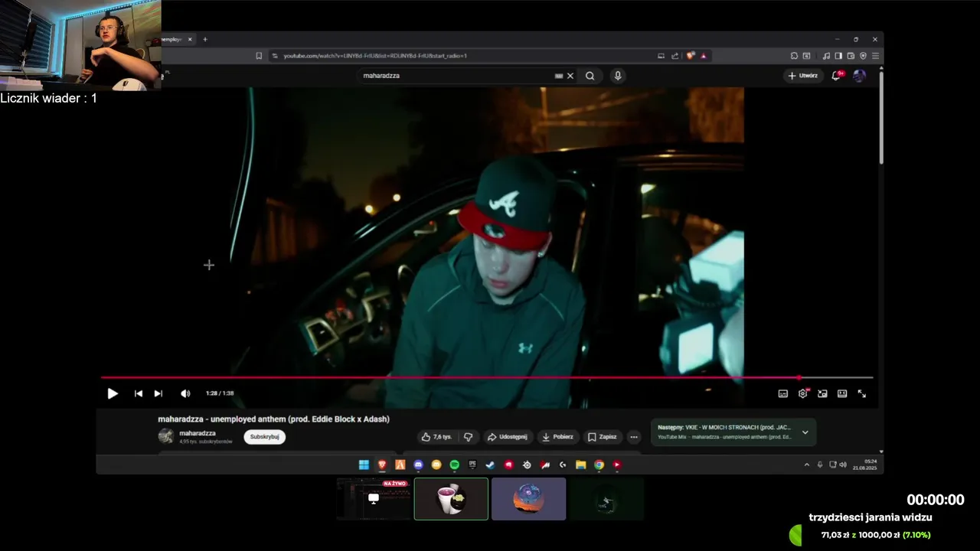Click the red video progress bar
This screenshot has height=551, width=980.
coord(487,377)
